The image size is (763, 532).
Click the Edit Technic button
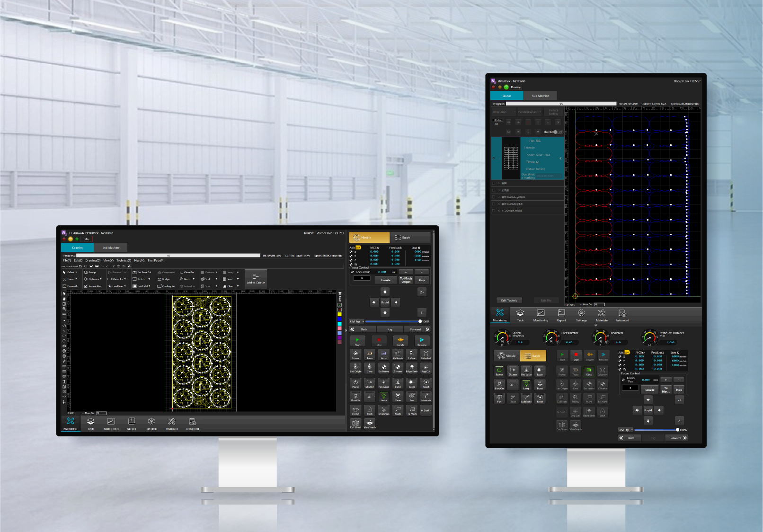pyautogui.click(x=509, y=301)
